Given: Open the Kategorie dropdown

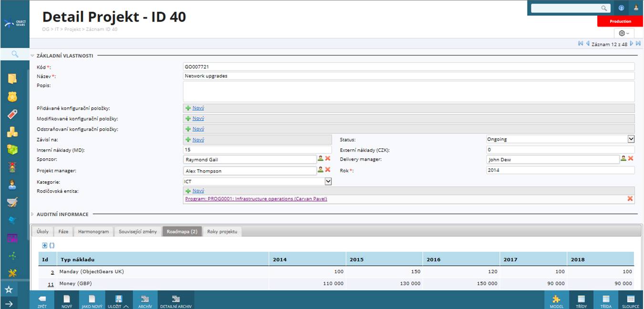Looking at the screenshot, I should [328, 181].
